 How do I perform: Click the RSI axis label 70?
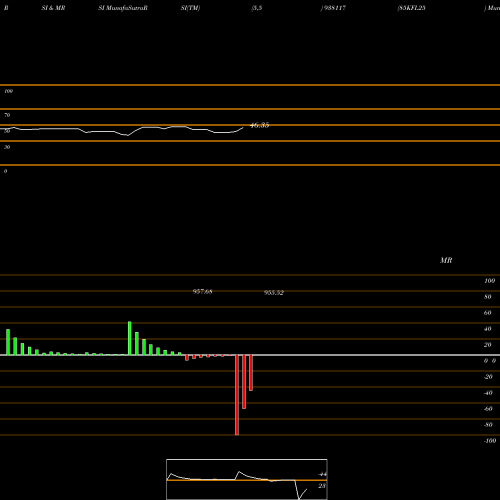[x=7, y=115]
